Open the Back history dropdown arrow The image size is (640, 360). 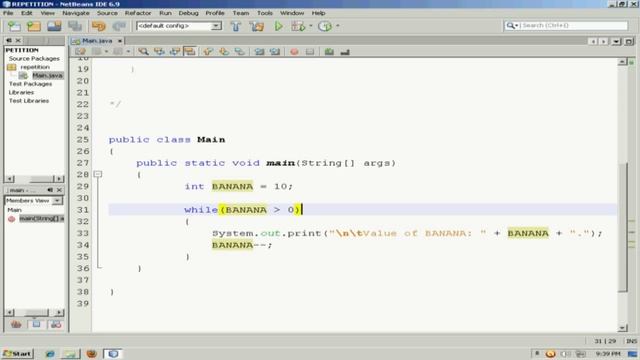(106, 51)
